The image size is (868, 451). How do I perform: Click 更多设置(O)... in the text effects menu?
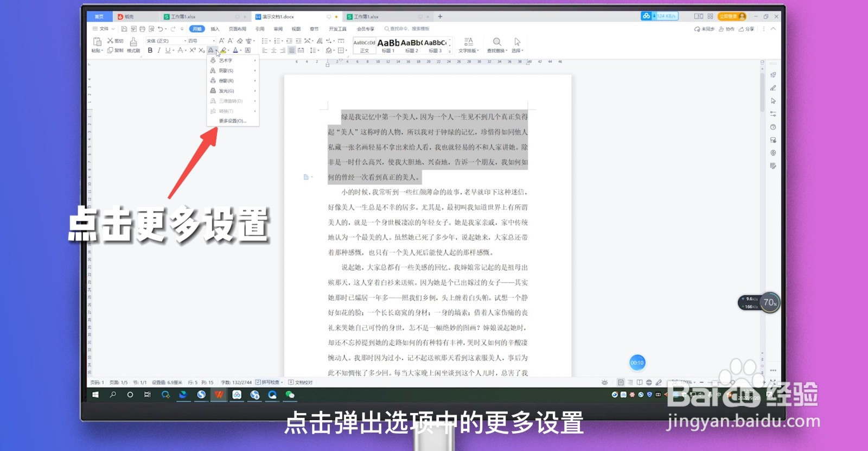pyautogui.click(x=232, y=121)
